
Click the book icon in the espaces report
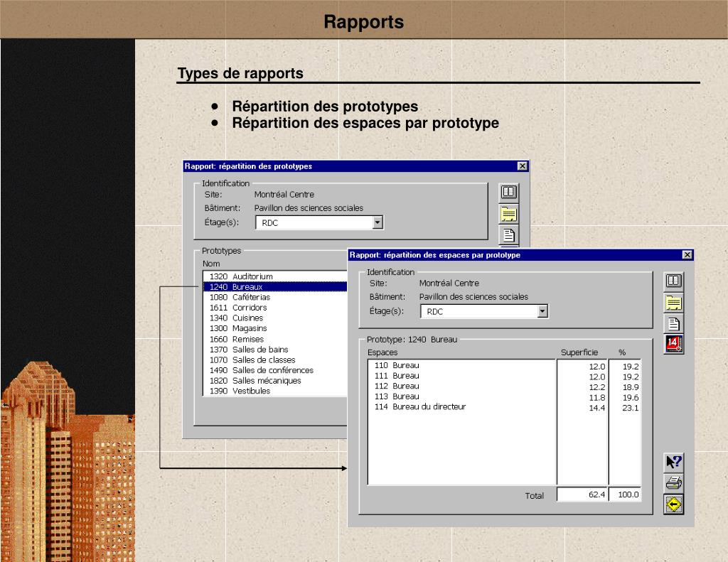coord(674,281)
